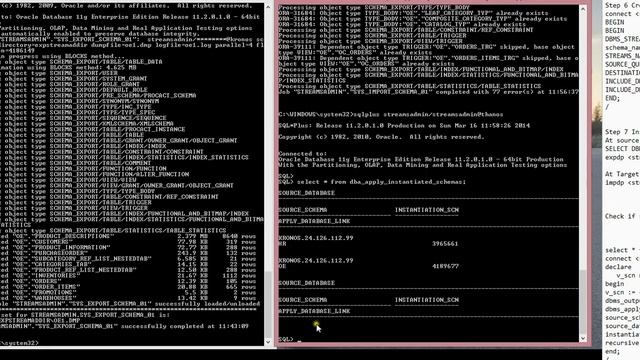Click the 'select * from dba_apply_instantiated_schemas;' line
This screenshot has height=360, width=640.
pyautogui.click(x=372, y=182)
